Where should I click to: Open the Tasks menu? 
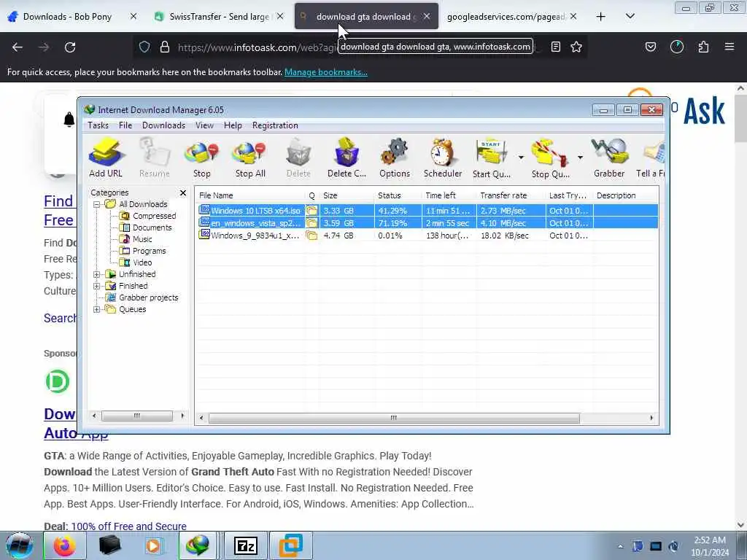pyautogui.click(x=98, y=125)
